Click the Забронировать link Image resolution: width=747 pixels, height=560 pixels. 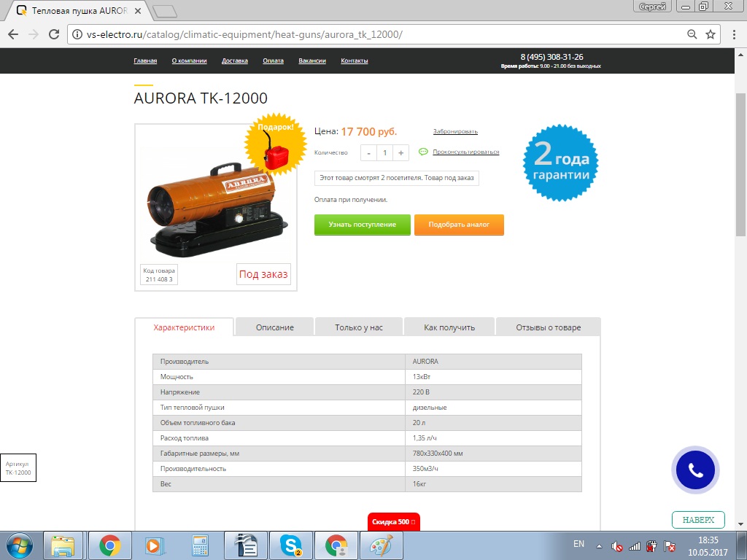point(455,131)
